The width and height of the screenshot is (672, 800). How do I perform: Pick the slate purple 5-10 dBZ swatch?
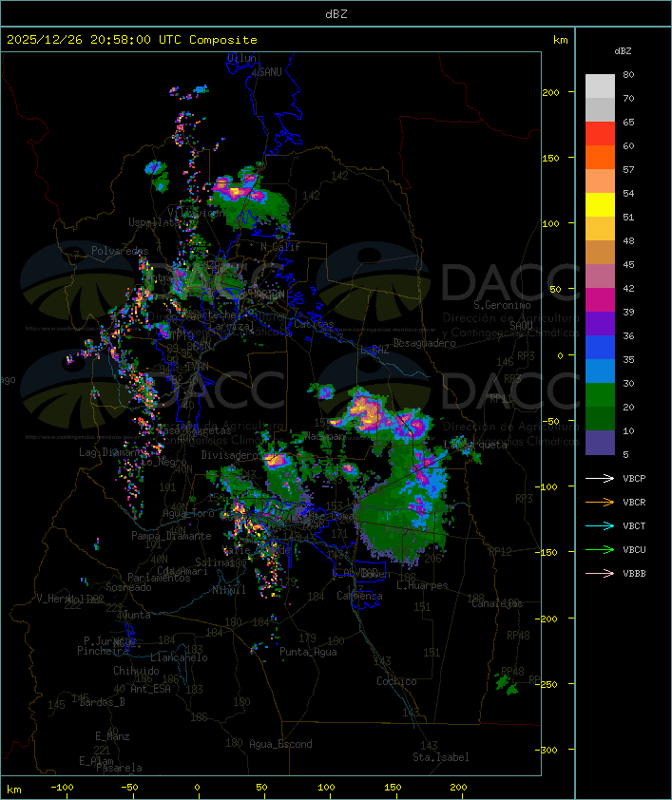click(x=600, y=443)
